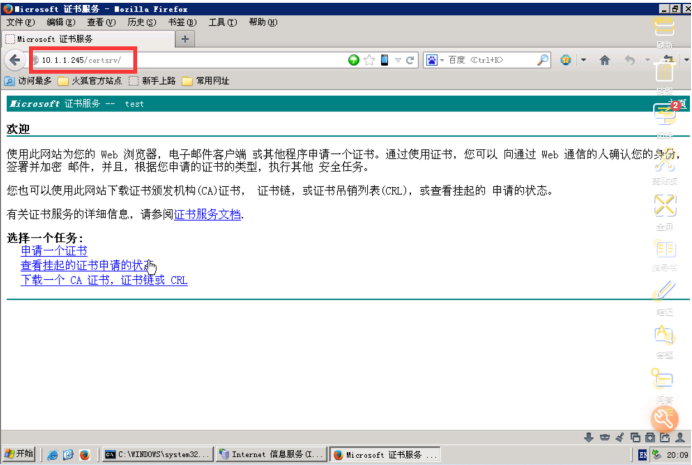Click the EN language indicator in tray
Screen dimensions: 692x465
643,454
